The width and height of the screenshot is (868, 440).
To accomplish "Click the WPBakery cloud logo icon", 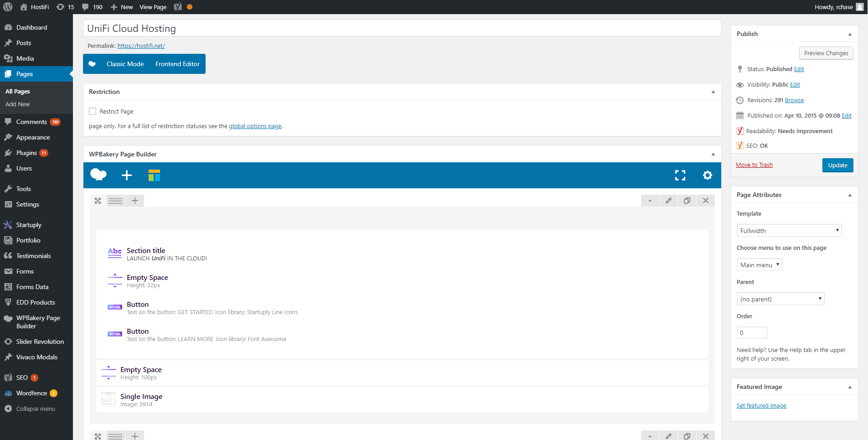I will (98, 175).
